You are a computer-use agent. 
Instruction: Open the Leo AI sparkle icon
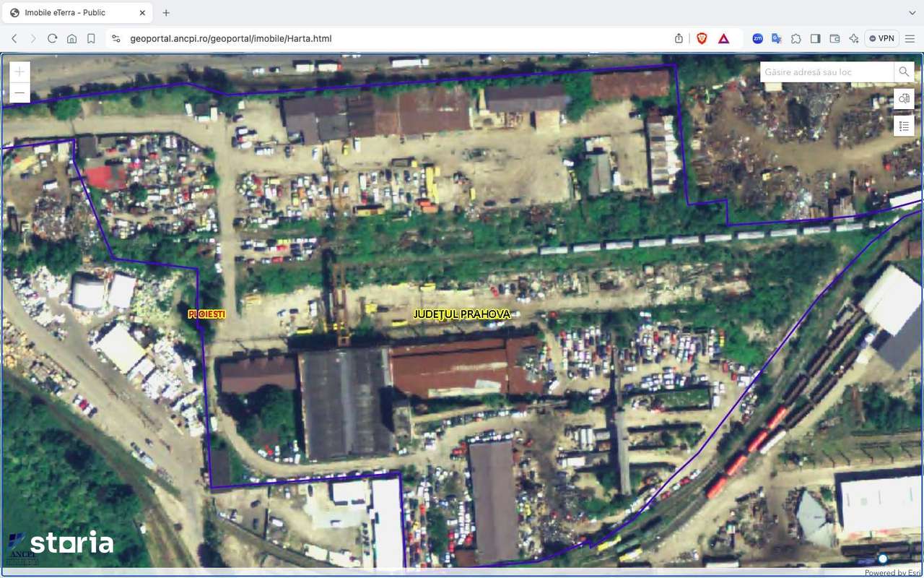(853, 38)
